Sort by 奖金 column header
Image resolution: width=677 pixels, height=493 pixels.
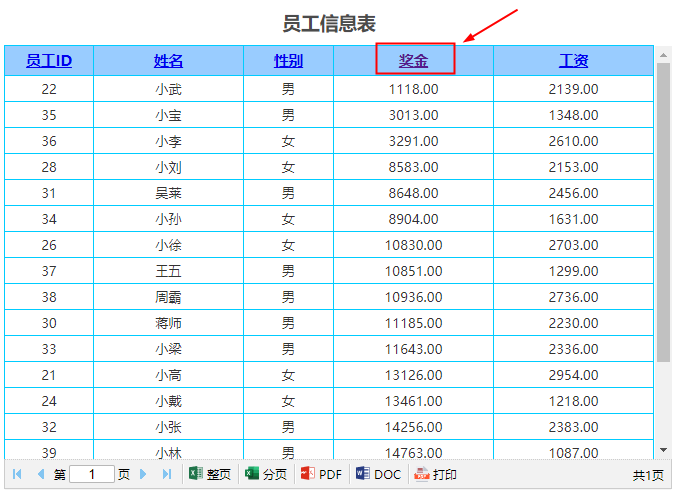pyautogui.click(x=414, y=61)
